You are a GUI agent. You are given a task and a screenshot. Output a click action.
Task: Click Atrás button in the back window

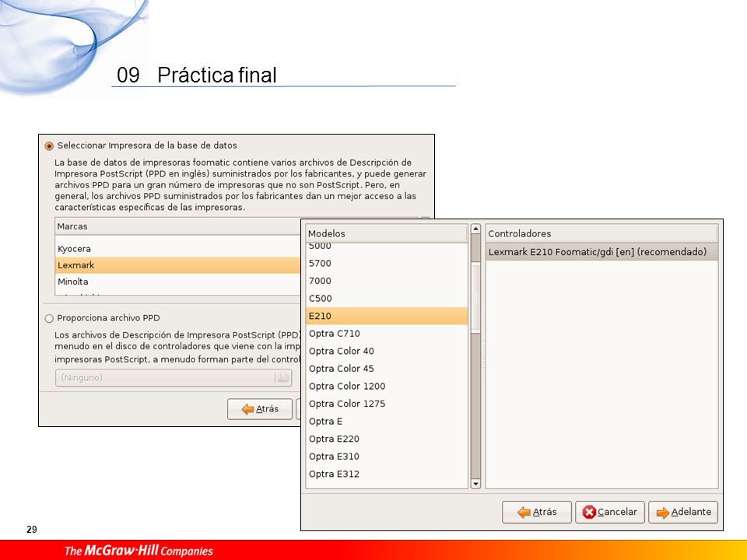pos(260,409)
